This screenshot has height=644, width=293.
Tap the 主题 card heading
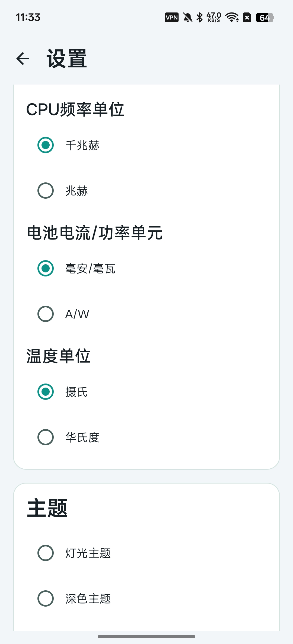(47, 508)
